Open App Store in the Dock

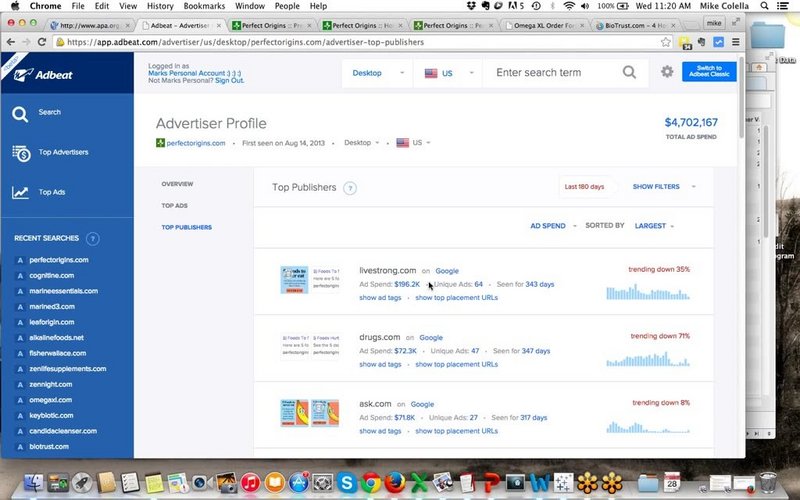[x=298, y=482]
